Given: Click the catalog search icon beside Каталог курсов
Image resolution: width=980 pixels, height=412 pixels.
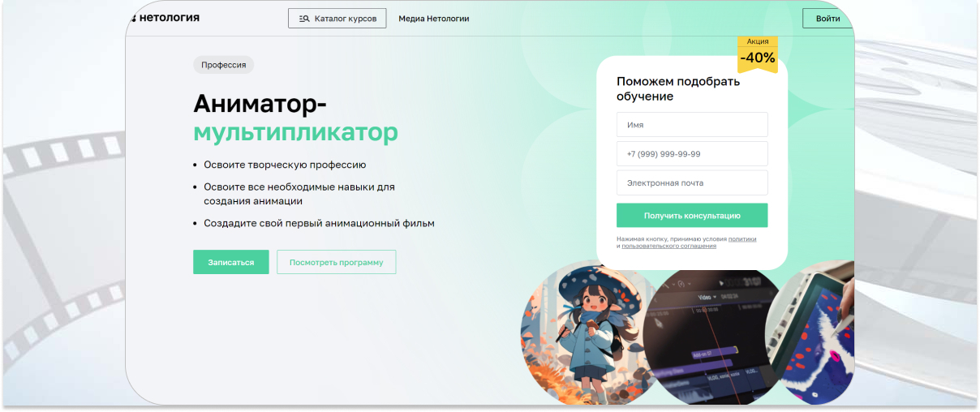Looking at the screenshot, I should pos(304,19).
